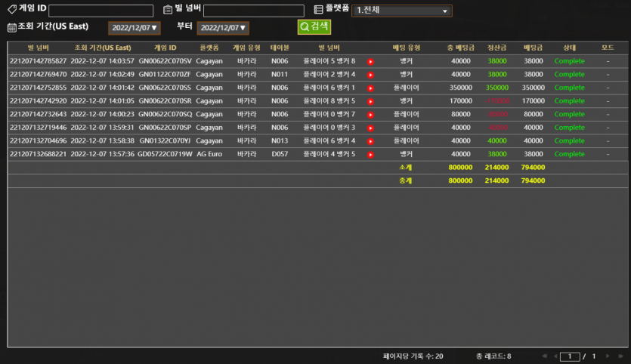The height and width of the screenshot is (364, 631).
Task: Click the green 검색 search button
Action: pyautogui.click(x=314, y=27)
